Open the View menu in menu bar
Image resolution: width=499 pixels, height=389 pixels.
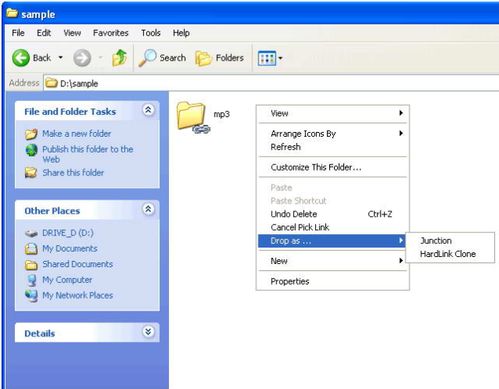(72, 33)
